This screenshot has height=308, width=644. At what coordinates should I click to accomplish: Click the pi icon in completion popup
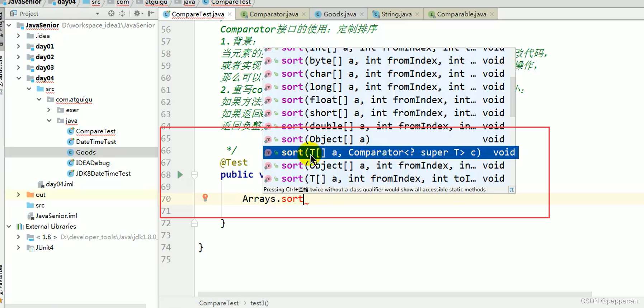(512, 190)
